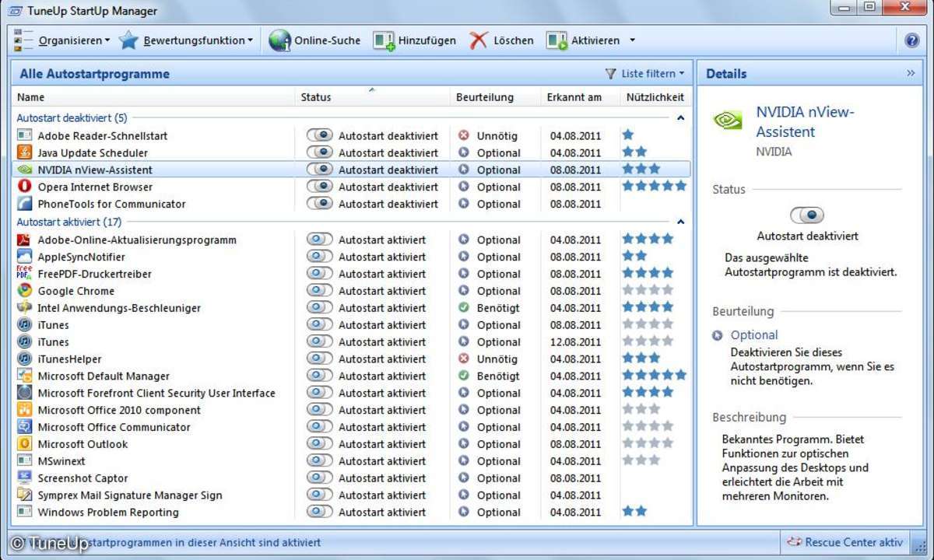This screenshot has width=934, height=560.
Task: Toggle autostart switch for Windows Problem Reporting
Action: [x=320, y=513]
